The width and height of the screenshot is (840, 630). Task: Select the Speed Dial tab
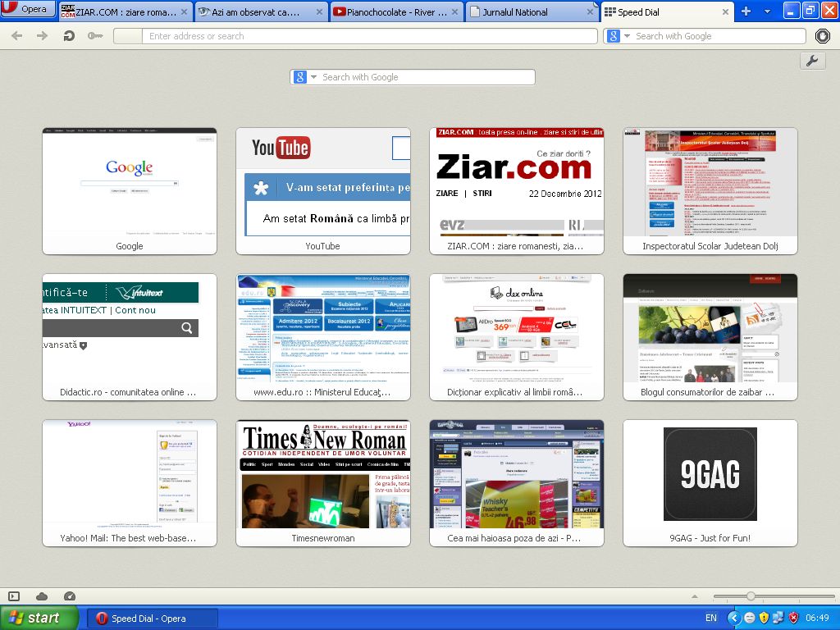click(x=668, y=11)
